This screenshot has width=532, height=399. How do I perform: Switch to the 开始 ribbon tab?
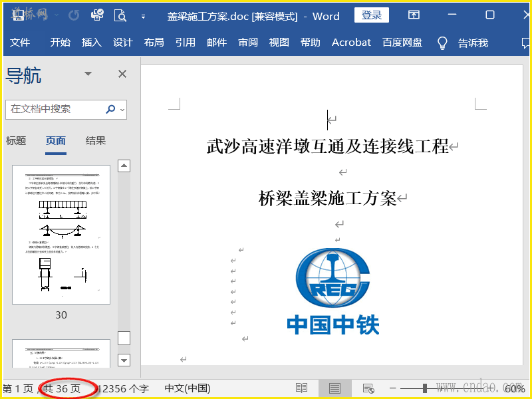tap(61, 43)
